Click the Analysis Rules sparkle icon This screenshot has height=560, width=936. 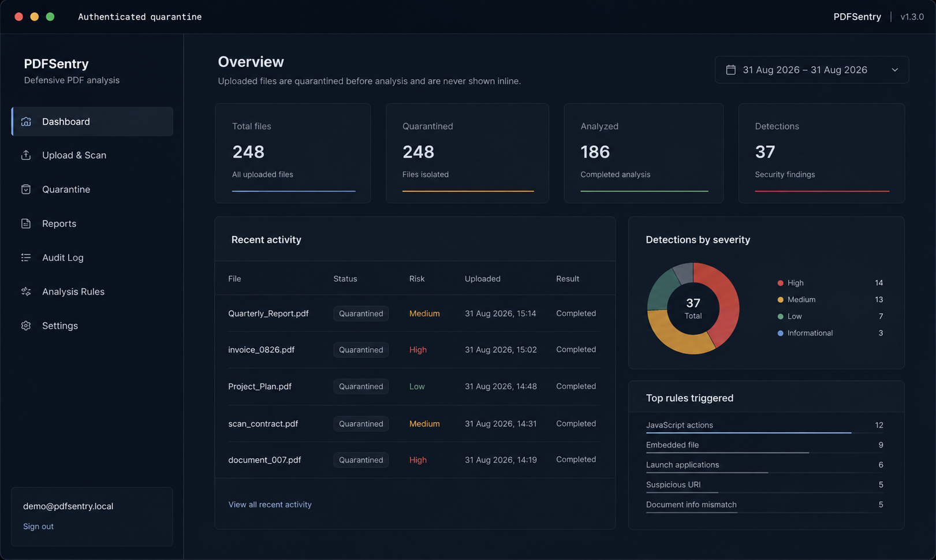pos(26,292)
